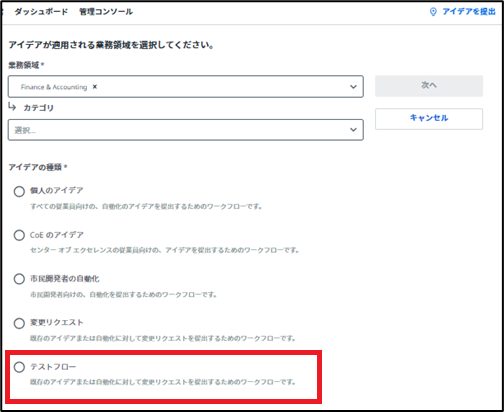Choose the 市民開発者の自動化 radio option
This screenshot has height=412, width=504.
point(19,279)
